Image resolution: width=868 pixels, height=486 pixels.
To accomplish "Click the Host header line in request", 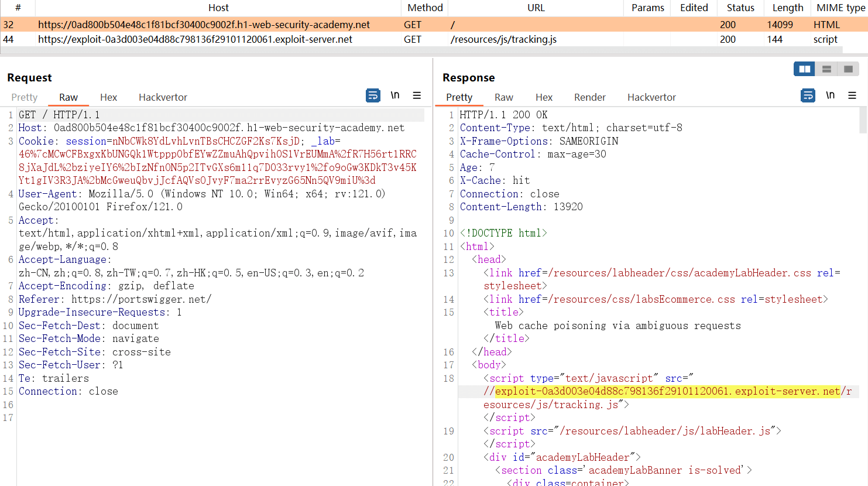I will (x=211, y=128).
